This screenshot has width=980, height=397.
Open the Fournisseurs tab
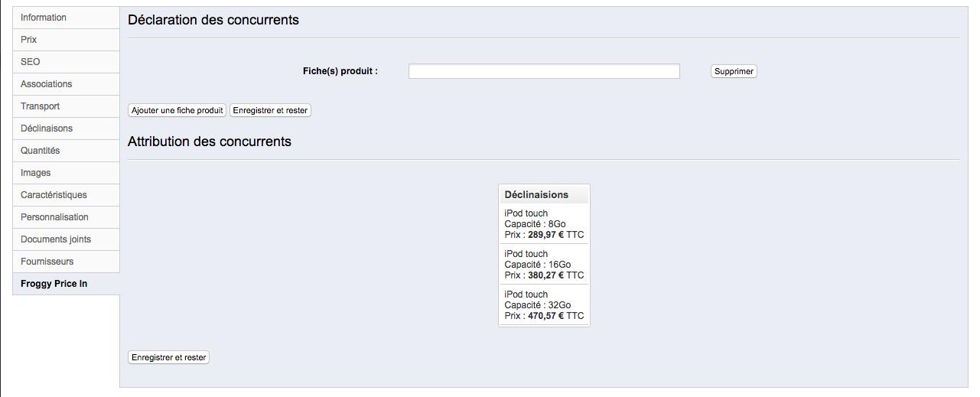[67, 262]
